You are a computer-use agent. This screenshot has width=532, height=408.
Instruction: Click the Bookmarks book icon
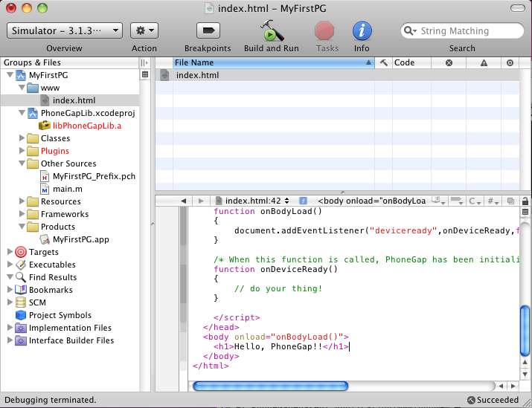pyautogui.click(x=21, y=290)
